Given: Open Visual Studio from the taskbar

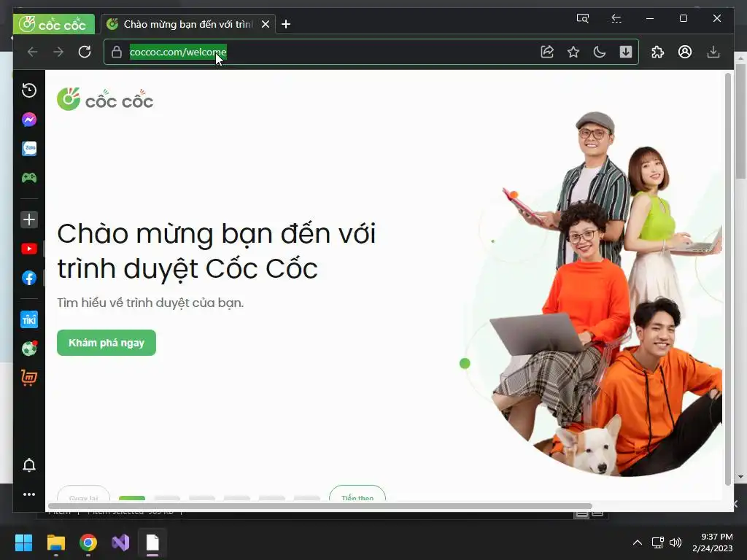Looking at the screenshot, I should tap(120, 542).
